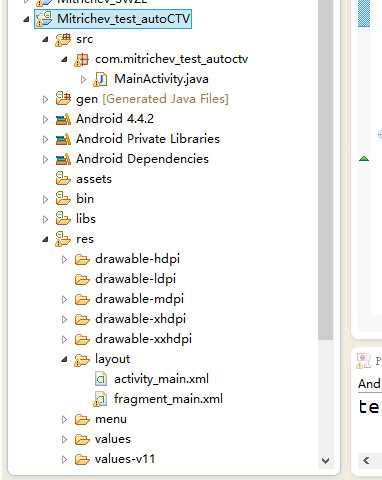Click the drawable-xhdpi folder icon
The image size is (382, 480).
pyautogui.click(x=82, y=319)
